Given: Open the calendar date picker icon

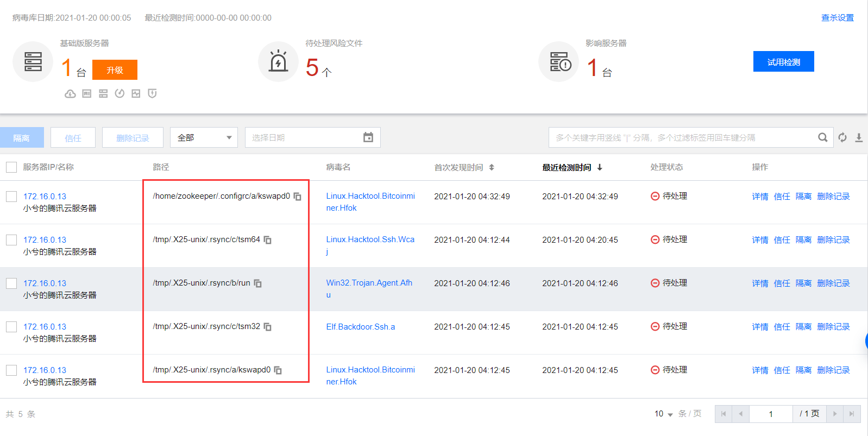Looking at the screenshot, I should tap(368, 137).
